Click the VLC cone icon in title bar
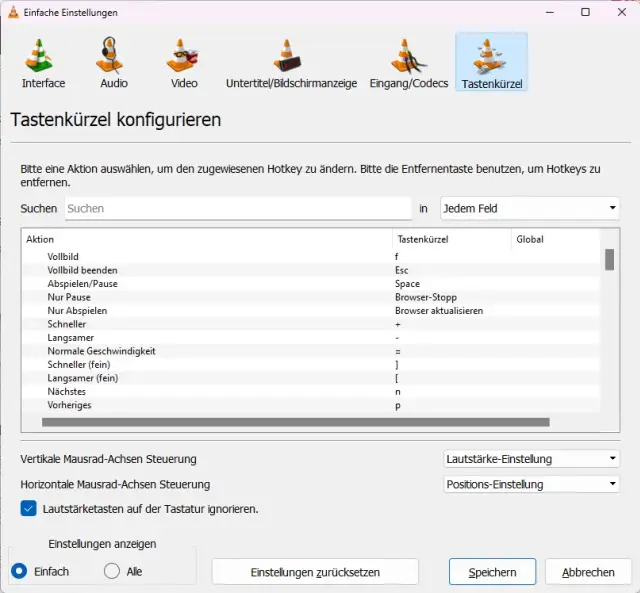 click(x=13, y=12)
